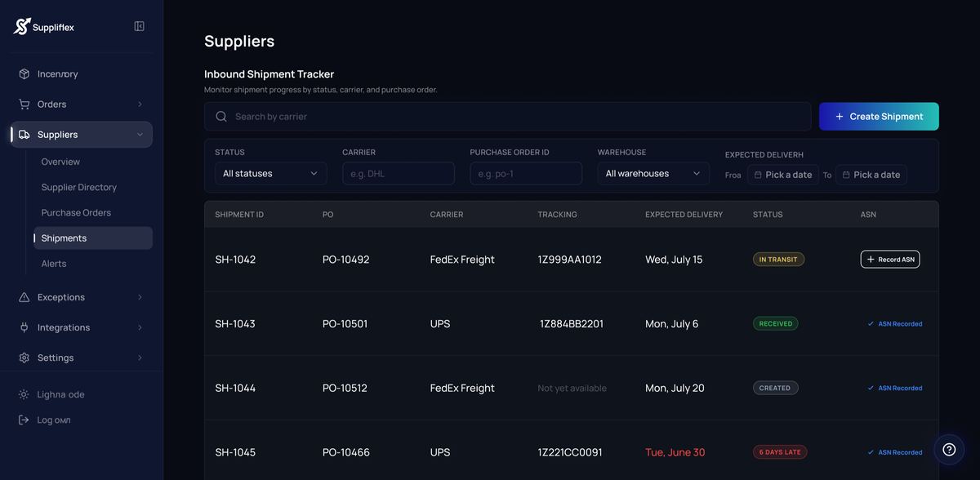Image resolution: width=980 pixels, height=480 pixels.
Task: Collapse the Suppliers menu chevron
Action: pyautogui.click(x=140, y=135)
